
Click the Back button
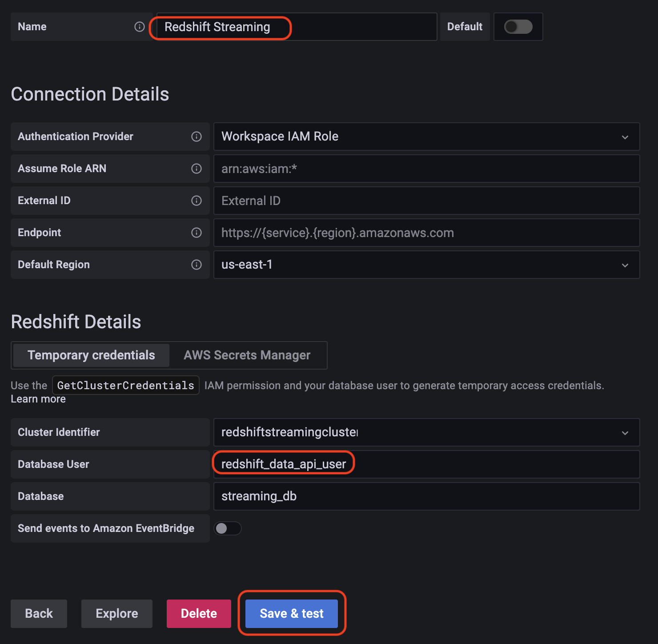[x=39, y=614]
